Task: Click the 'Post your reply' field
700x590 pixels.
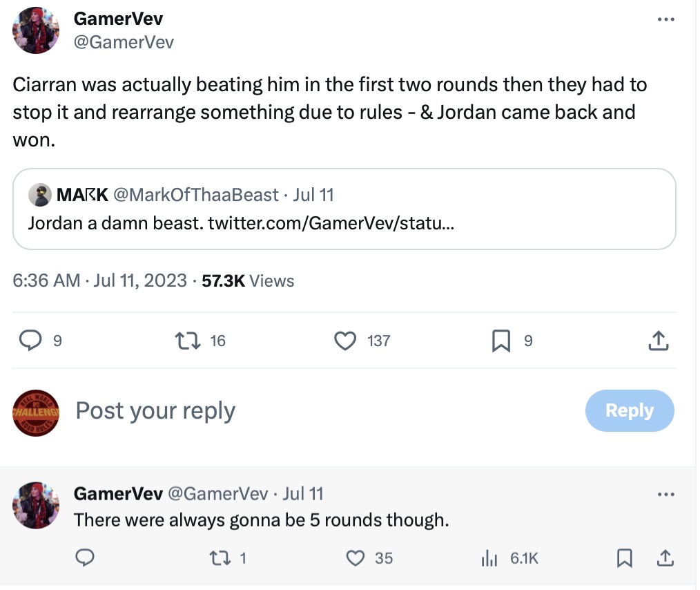Action: [276, 411]
